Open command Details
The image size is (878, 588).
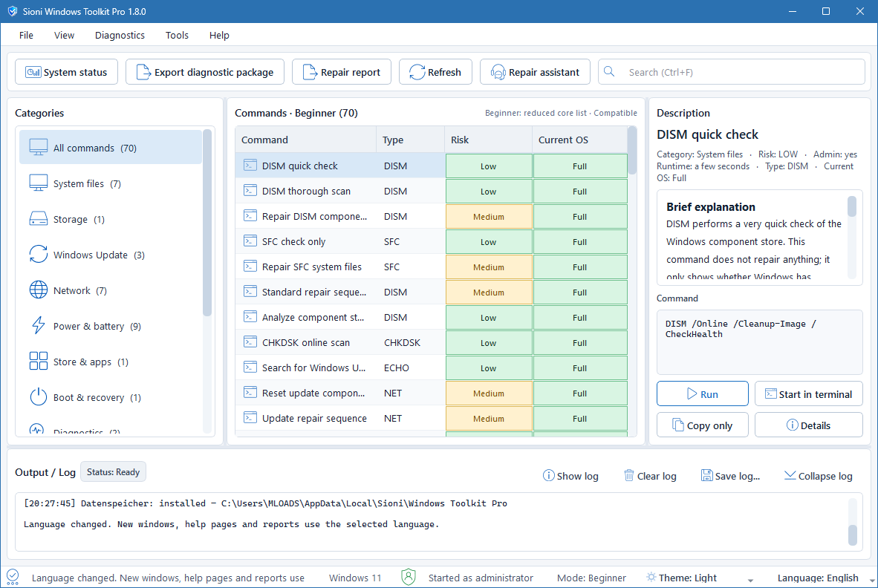[x=809, y=425]
